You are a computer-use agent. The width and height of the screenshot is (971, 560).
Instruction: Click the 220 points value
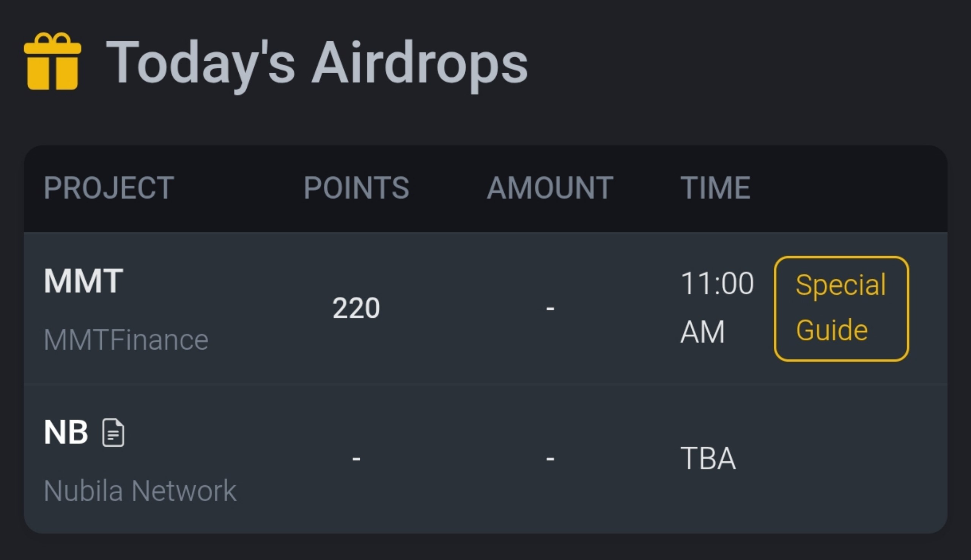[356, 308]
